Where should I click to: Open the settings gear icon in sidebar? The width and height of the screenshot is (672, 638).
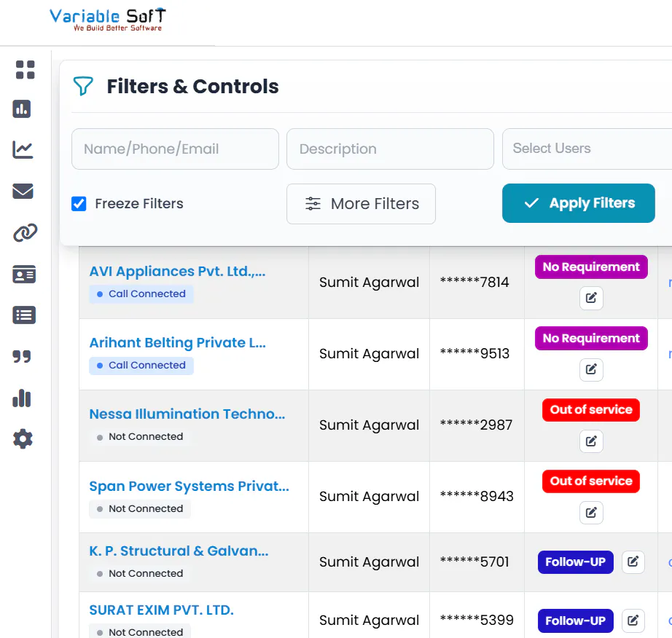point(23,439)
